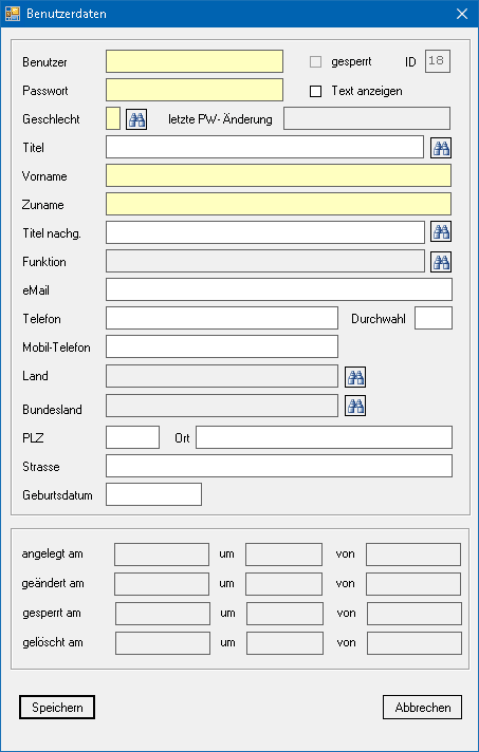Open the Geschlecht lookup binoculars icon
The height and width of the screenshot is (752, 479).
(136, 119)
